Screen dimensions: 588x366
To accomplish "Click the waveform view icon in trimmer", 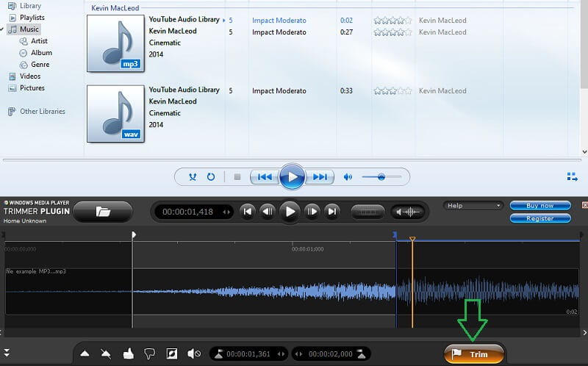I will pos(407,212).
